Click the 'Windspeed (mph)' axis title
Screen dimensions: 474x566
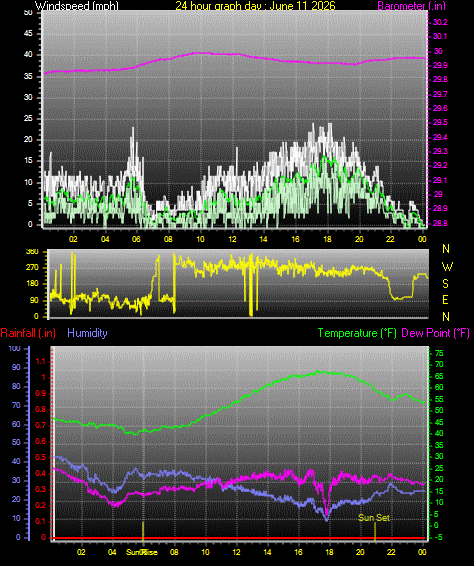[x=77, y=5]
